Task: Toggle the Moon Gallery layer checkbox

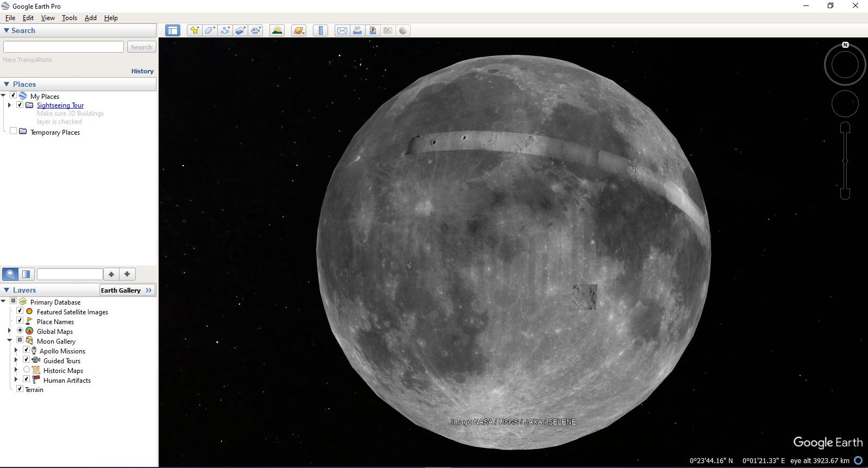Action: [x=20, y=340]
